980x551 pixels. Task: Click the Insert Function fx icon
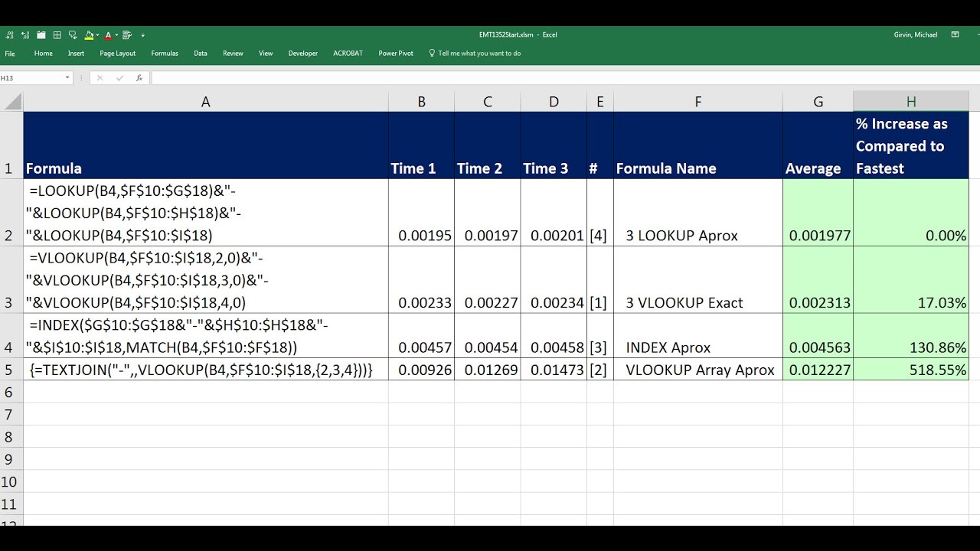tap(139, 78)
